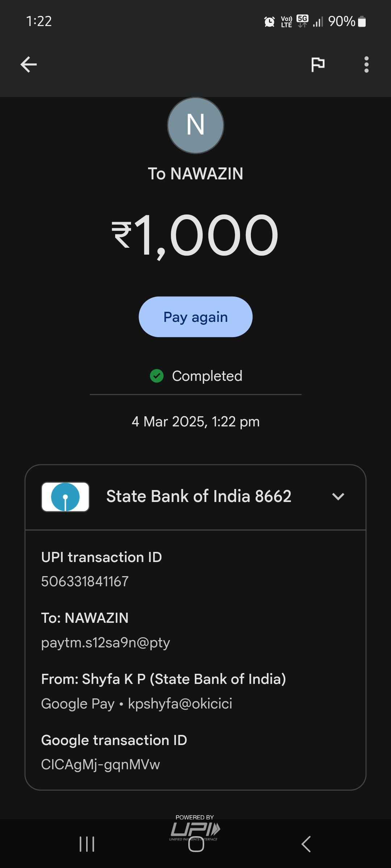Tap the paytm.s12sa9n@pty UPI address

coord(105,643)
